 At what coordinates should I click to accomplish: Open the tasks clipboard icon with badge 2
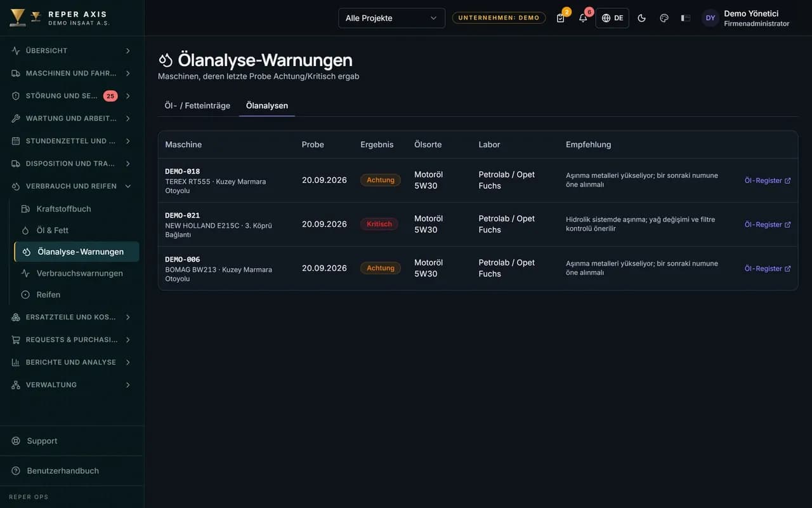click(560, 18)
